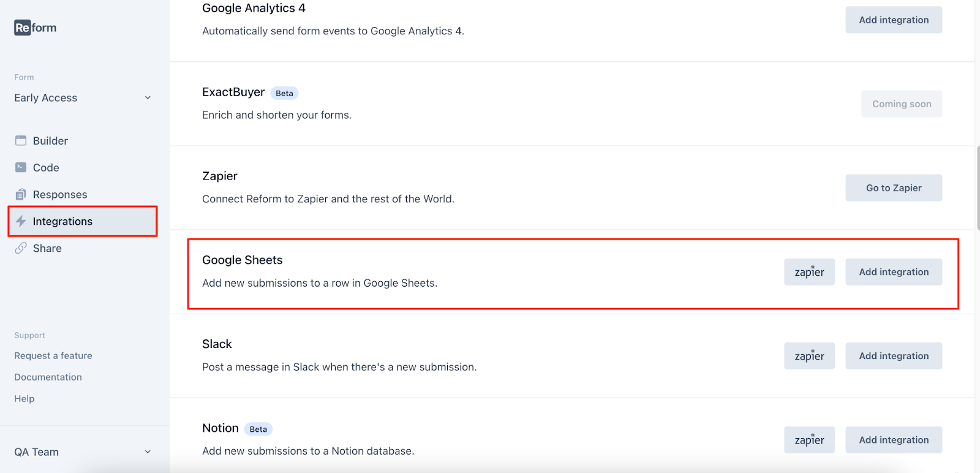980x473 pixels.
Task: Go to Responses page
Action: tap(60, 194)
